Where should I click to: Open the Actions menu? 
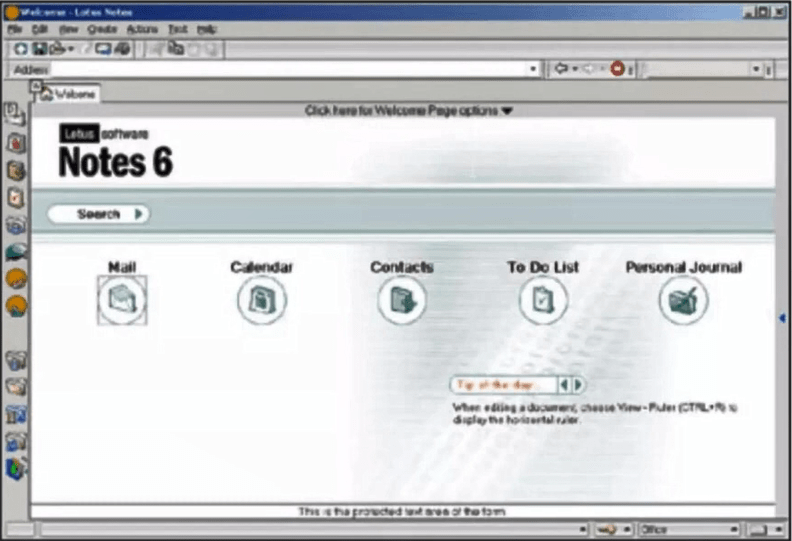(x=142, y=30)
